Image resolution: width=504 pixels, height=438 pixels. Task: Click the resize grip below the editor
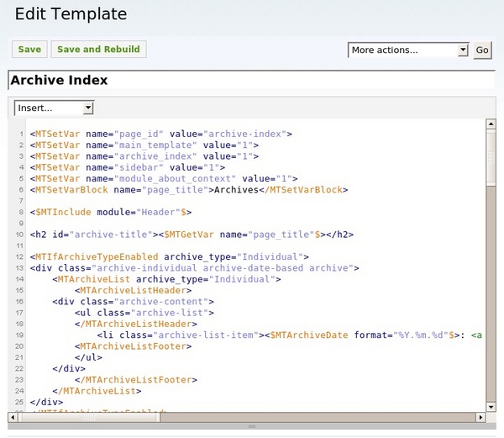point(249,427)
